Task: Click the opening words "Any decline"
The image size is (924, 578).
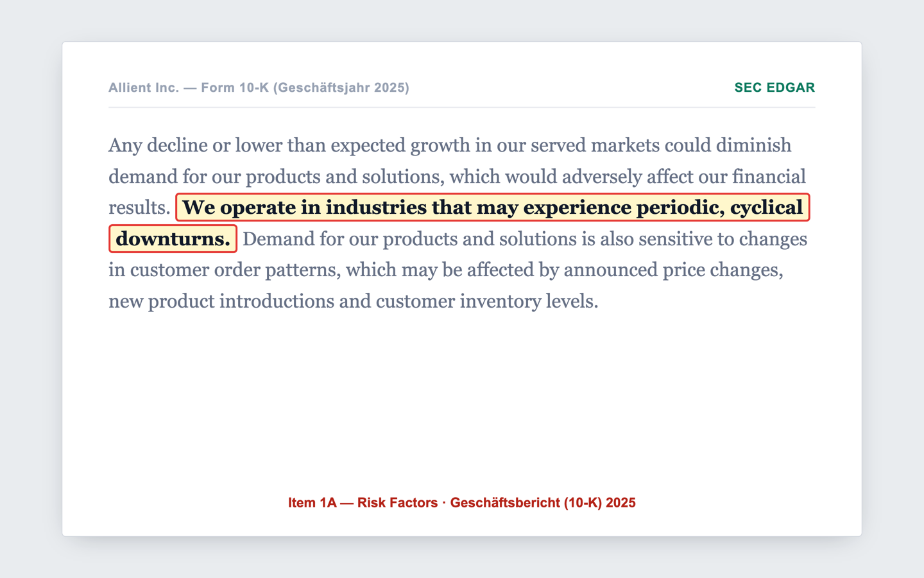Action: [158, 145]
